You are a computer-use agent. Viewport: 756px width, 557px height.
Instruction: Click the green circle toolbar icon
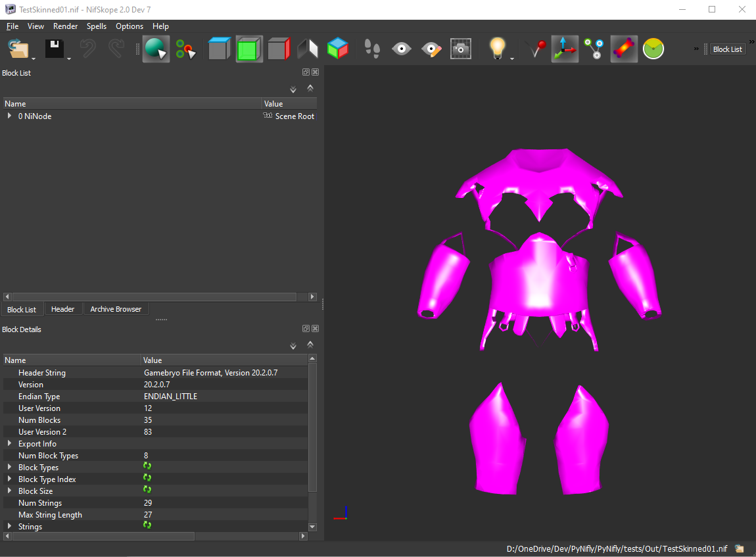point(653,49)
